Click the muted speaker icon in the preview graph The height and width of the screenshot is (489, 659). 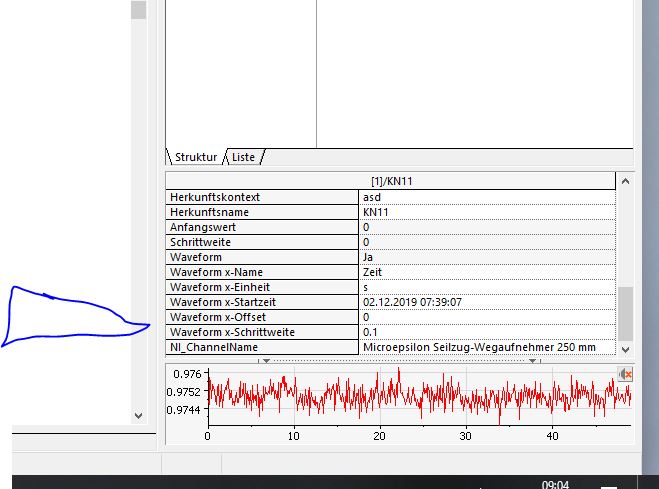click(625, 374)
